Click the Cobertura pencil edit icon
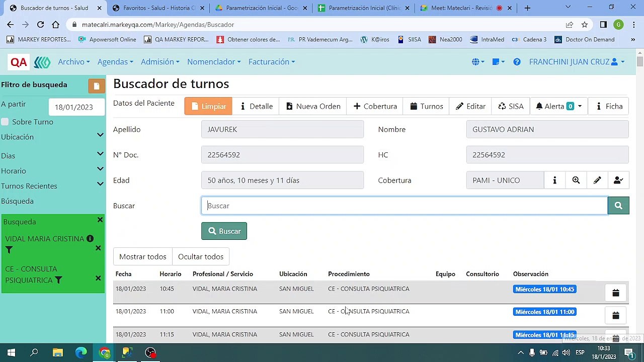This screenshot has width=644, height=362. [x=597, y=180]
